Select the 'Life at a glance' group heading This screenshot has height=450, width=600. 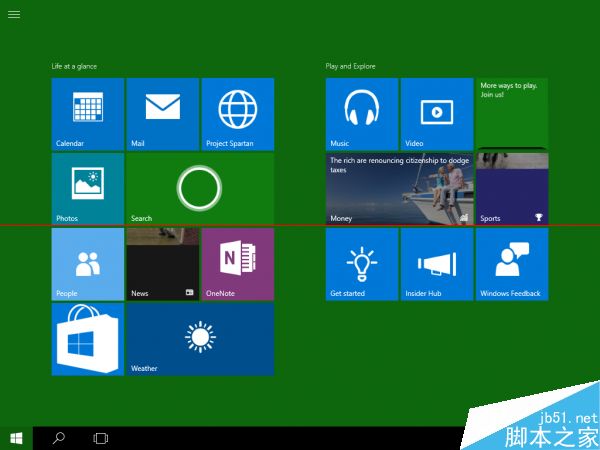point(74,66)
